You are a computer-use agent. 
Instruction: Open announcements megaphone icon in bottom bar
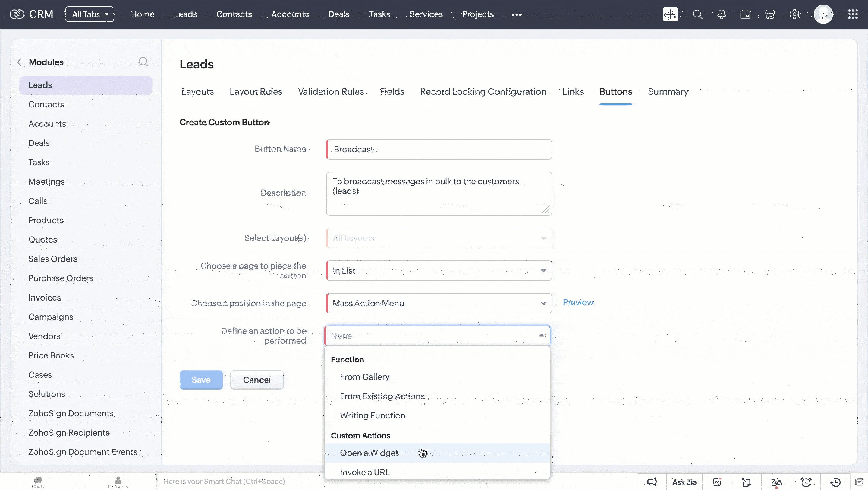[652, 482]
